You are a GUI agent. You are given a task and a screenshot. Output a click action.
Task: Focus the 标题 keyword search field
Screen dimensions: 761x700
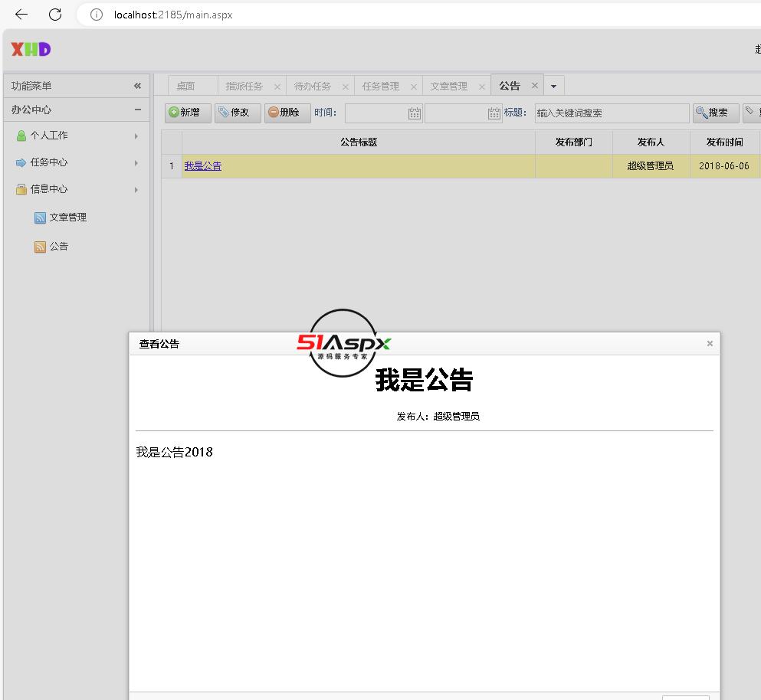[x=612, y=113]
